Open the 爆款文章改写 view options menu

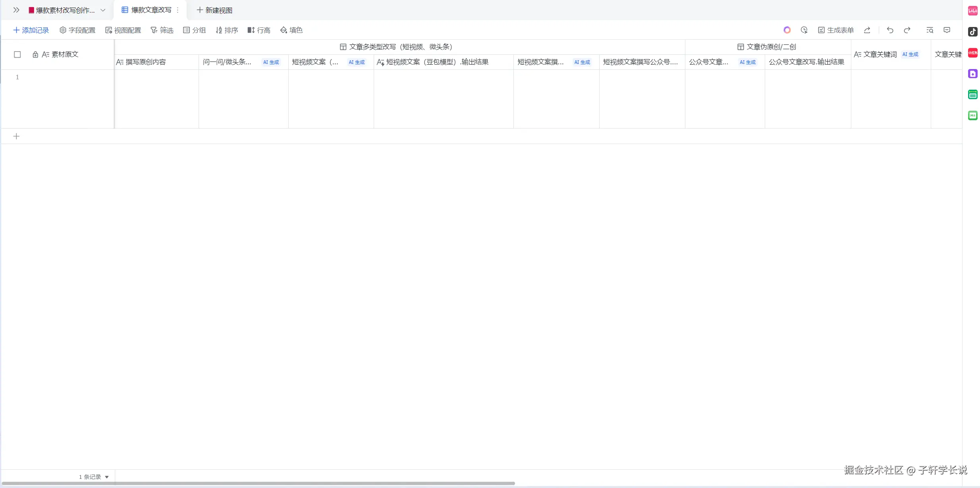tap(177, 10)
